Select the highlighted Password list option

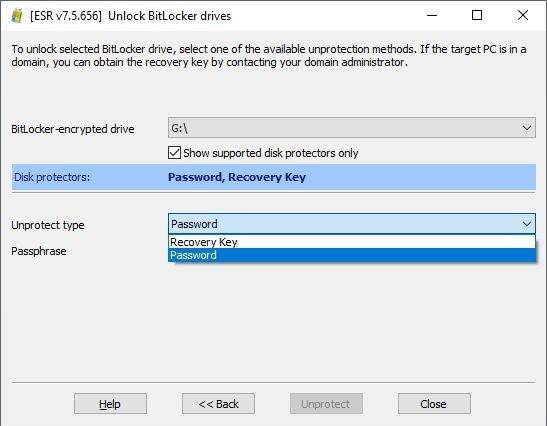point(352,255)
